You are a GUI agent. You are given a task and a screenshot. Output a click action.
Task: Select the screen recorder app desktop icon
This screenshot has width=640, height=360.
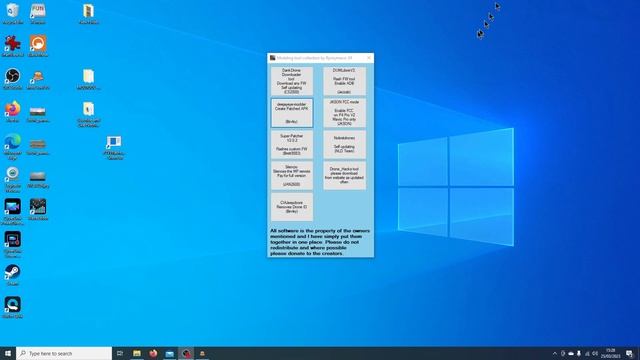tap(13, 244)
